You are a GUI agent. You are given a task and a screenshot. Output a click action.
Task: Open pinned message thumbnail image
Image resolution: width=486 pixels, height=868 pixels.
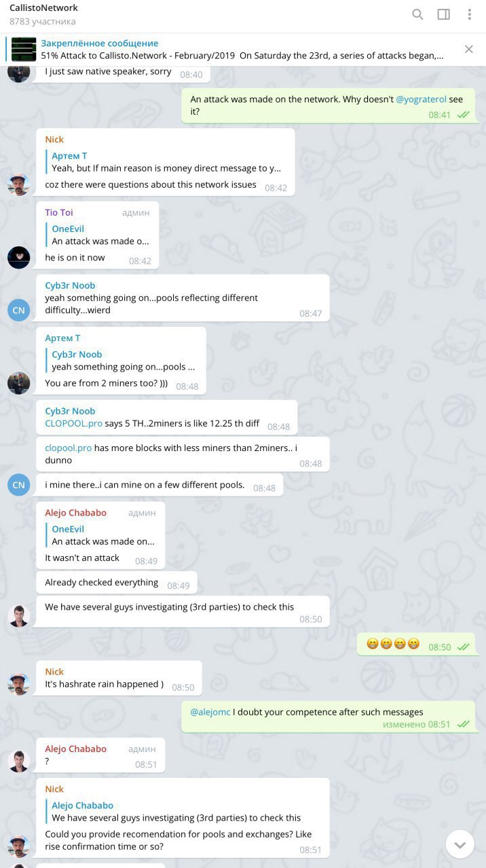click(x=24, y=50)
